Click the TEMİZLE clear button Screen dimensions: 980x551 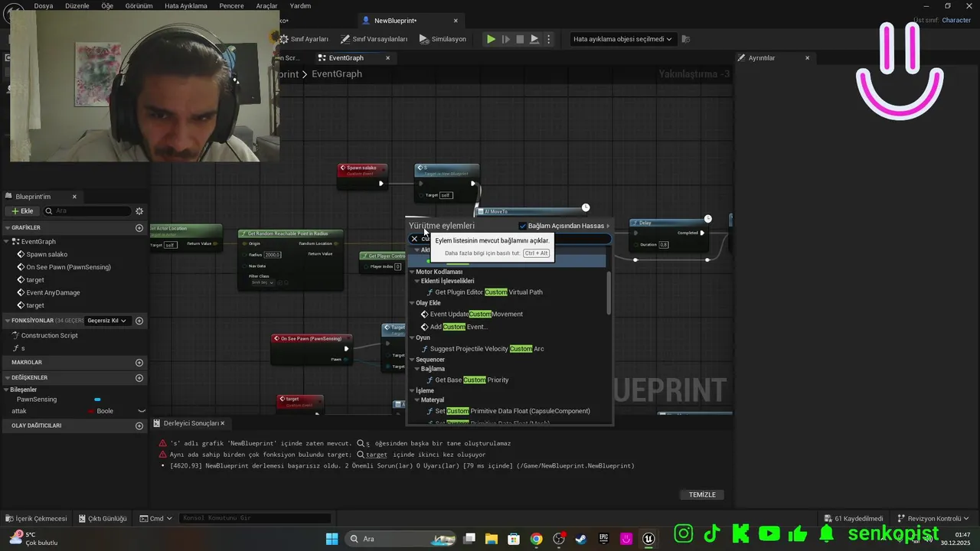click(x=702, y=494)
